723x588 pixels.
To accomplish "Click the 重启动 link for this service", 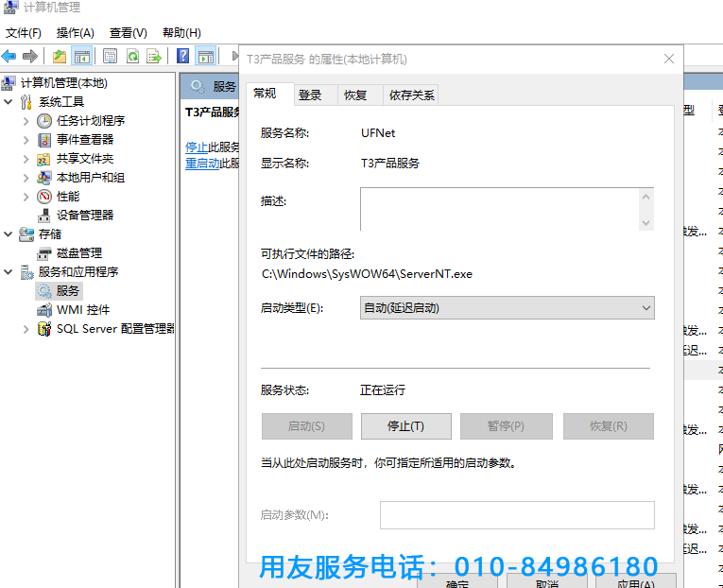I will pyautogui.click(x=202, y=164).
